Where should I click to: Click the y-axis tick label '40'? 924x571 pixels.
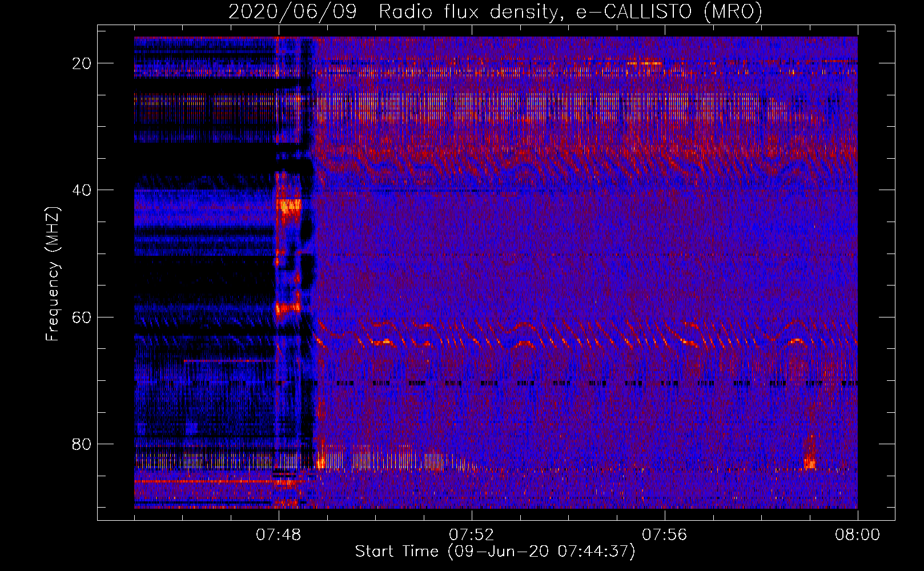82,190
